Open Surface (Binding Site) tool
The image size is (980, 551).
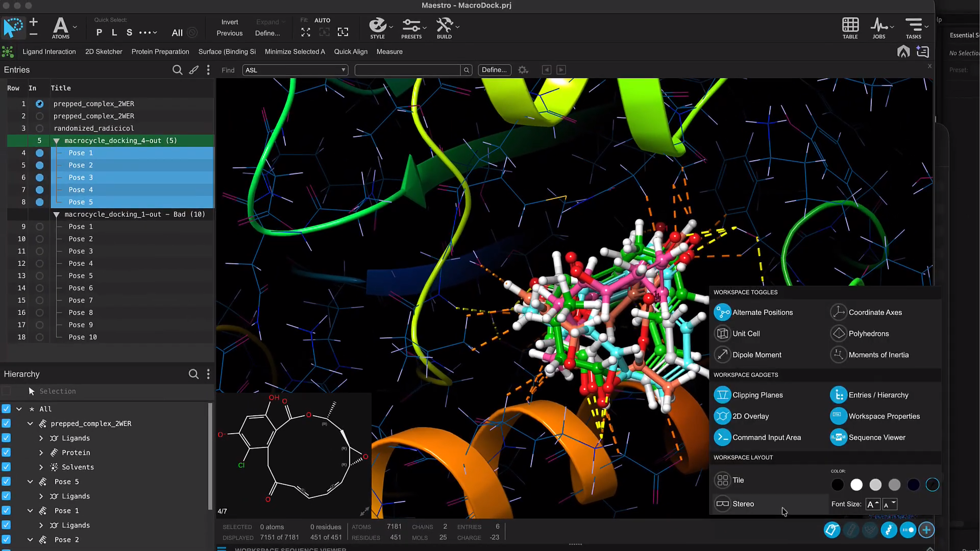(227, 52)
